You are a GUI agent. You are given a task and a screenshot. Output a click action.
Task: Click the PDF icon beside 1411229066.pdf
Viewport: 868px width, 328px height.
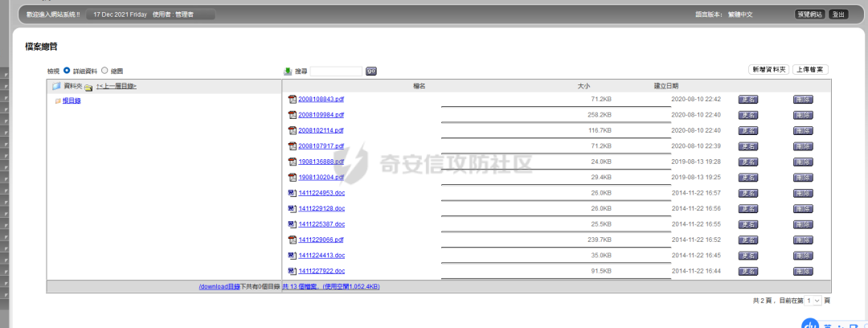coord(293,240)
